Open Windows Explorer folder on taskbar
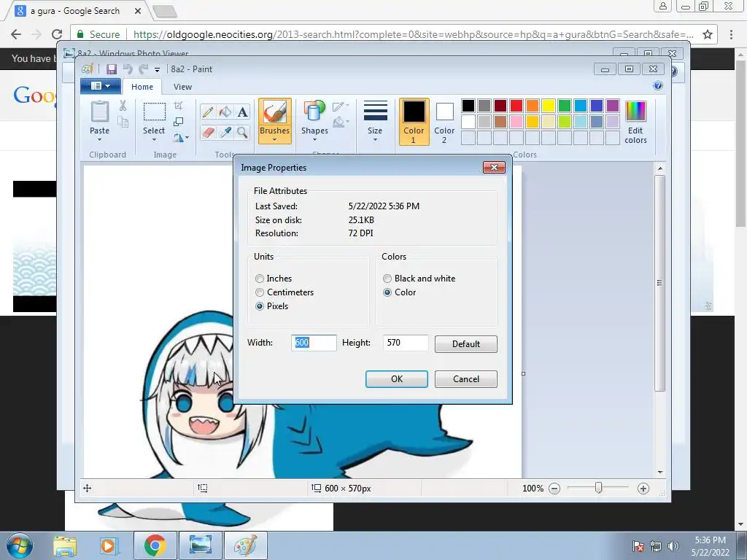 [65, 545]
